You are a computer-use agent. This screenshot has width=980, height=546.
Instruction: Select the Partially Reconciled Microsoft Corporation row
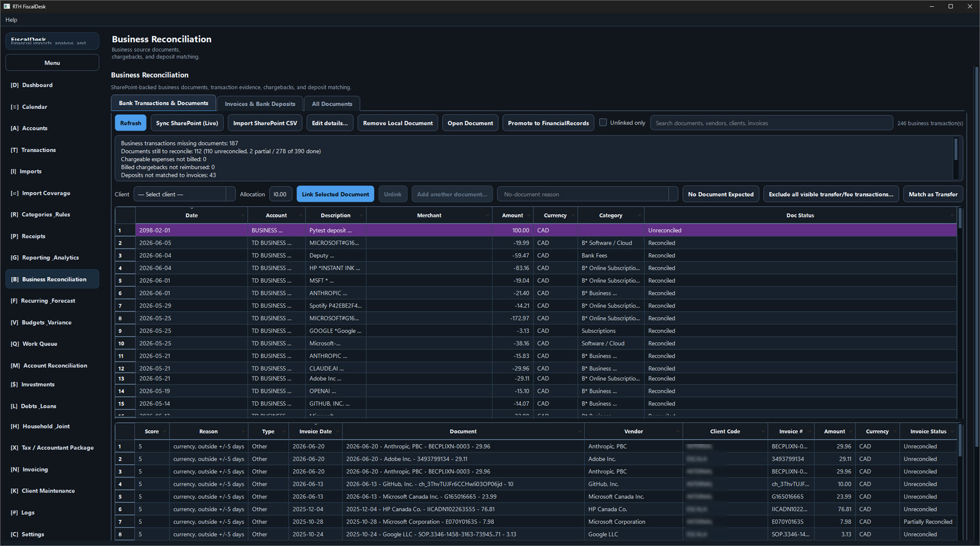(x=535, y=522)
